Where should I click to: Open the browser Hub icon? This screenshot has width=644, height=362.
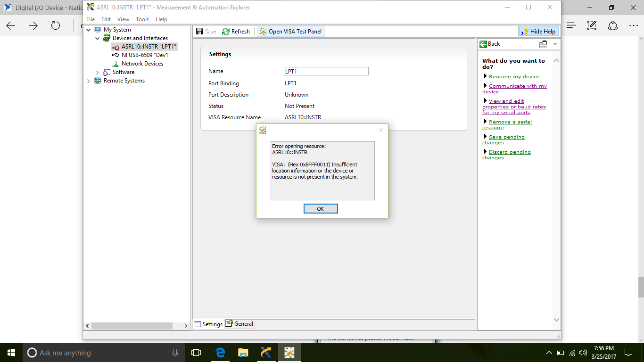click(571, 25)
